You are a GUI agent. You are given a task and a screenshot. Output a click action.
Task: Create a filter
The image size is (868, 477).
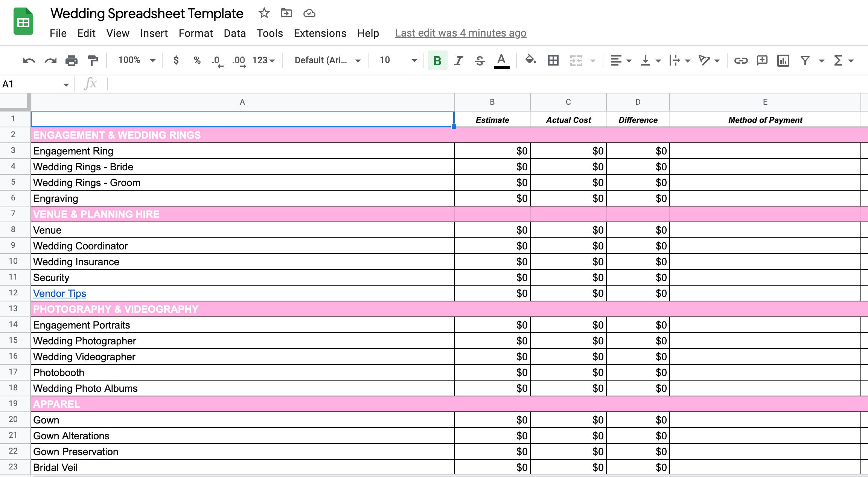pos(805,60)
